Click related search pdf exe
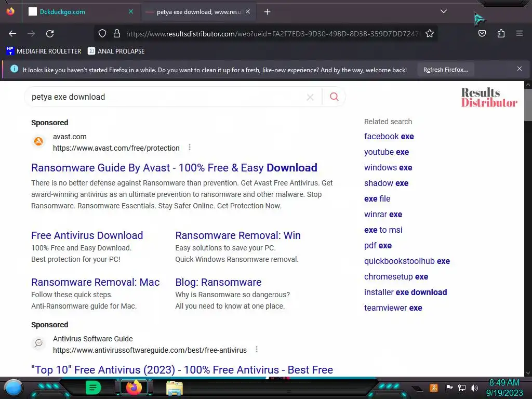 click(378, 246)
